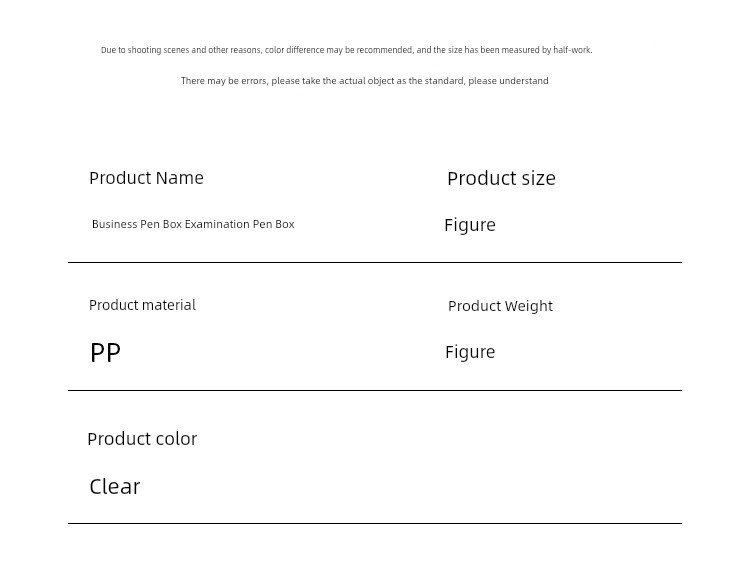
Task: Click the divider line below Product color row
Action: [375, 523]
